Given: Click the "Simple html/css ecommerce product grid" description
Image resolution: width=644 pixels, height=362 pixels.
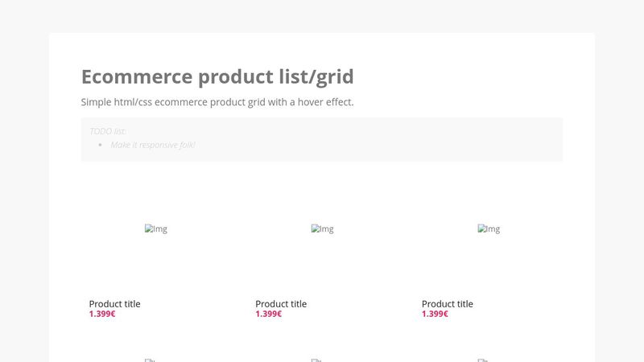Looking at the screenshot, I should pyautogui.click(x=217, y=102).
